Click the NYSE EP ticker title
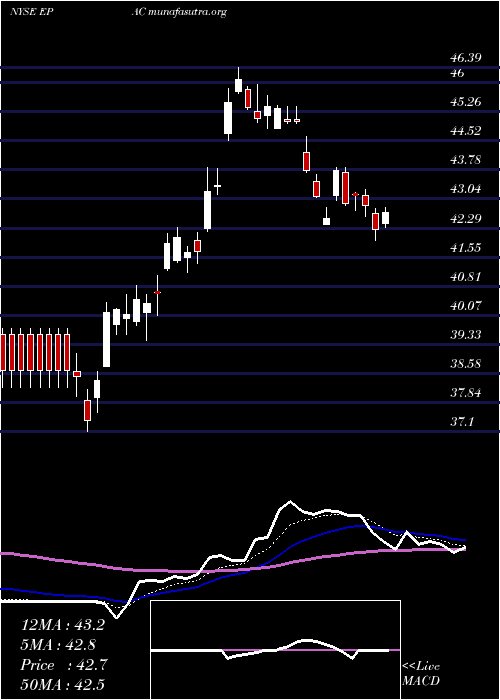500x700 pixels. point(32,12)
